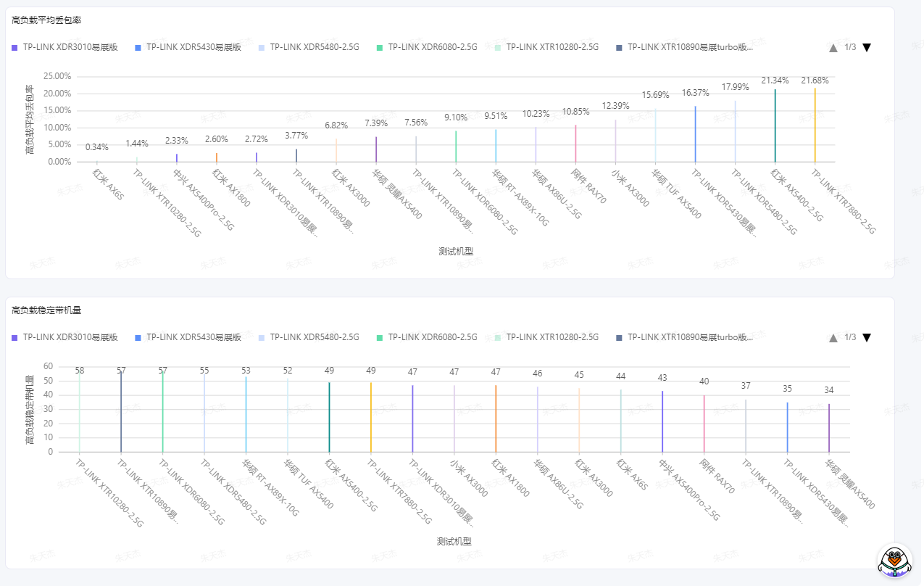
Task: Click the 52 data label in 带机量 chart
Action: (288, 371)
